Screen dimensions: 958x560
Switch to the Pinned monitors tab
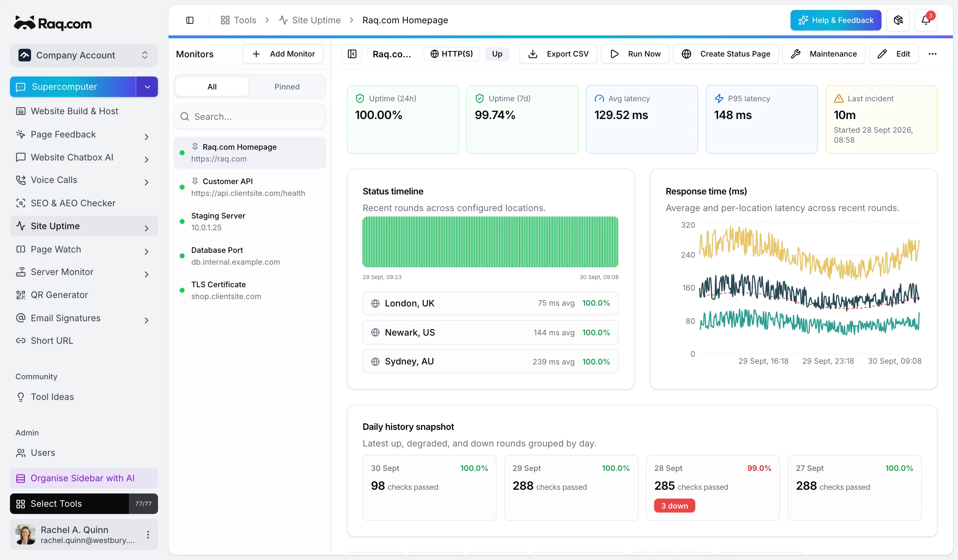(287, 87)
